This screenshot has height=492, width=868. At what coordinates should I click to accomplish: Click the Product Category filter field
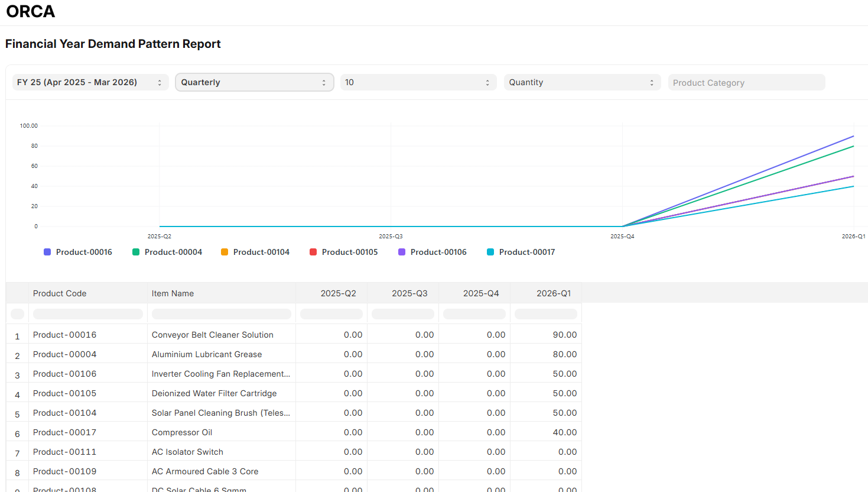click(x=746, y=83)
